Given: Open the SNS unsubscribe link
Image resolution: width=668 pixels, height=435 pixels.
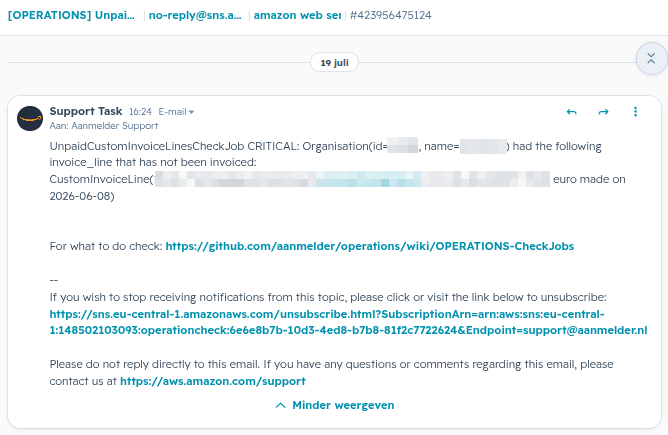Looking at the screenshot, I should click(x=348, y=322).
